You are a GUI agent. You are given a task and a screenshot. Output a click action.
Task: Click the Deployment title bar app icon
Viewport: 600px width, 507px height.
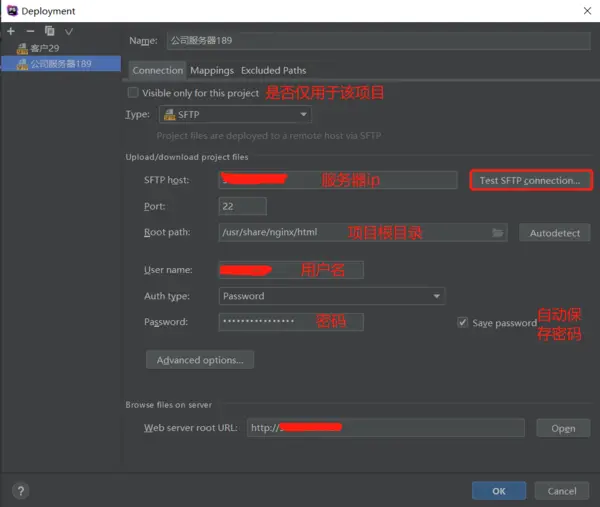pyautogui.click(x=12, y=11)
